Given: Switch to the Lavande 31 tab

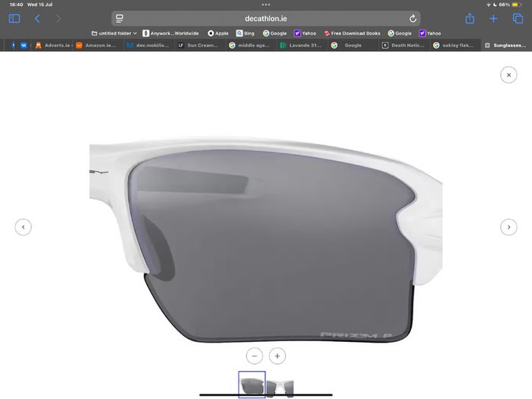Looking at the screenshot, I should click(301, 45).
